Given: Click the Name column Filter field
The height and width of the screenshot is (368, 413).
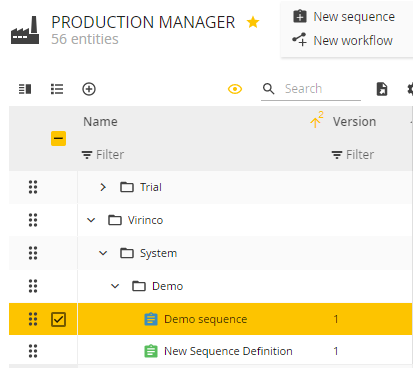Looking at the screenshot, I should tap(110, 155).
